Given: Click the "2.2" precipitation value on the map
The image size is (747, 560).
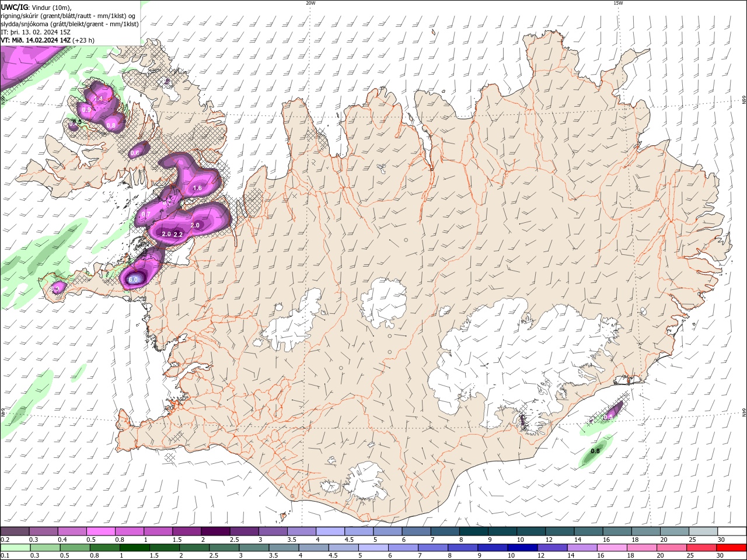Looking at the screenshot, I should (179, 235).
